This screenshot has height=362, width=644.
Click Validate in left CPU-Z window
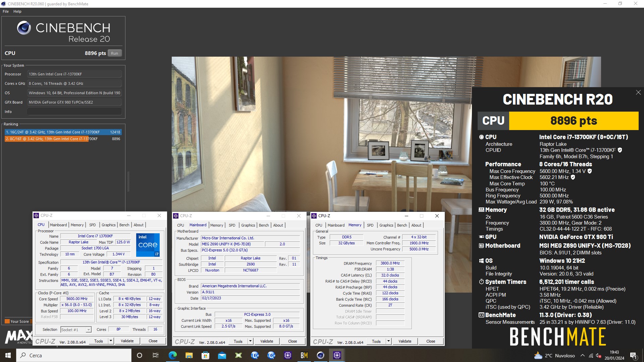(x=127, y=341)
